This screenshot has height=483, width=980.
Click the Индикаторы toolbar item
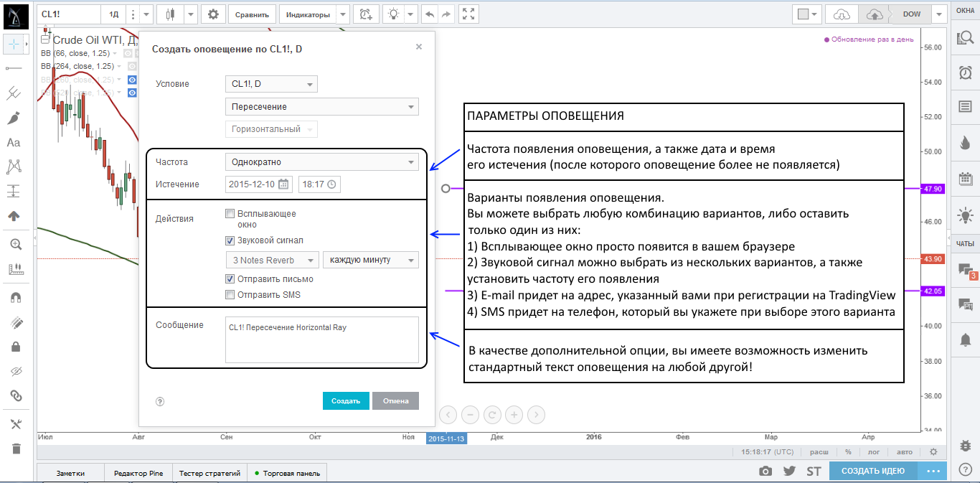[x=308, y=14]
